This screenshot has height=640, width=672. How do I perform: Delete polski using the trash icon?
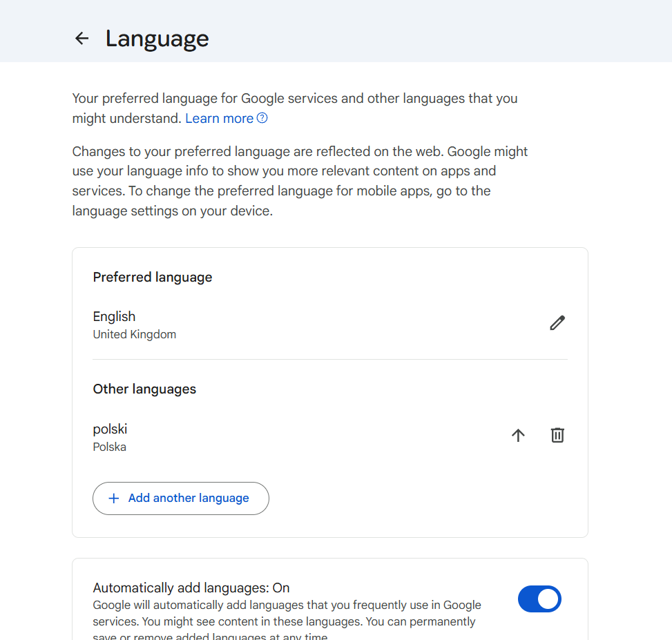(x=557, y=435)
